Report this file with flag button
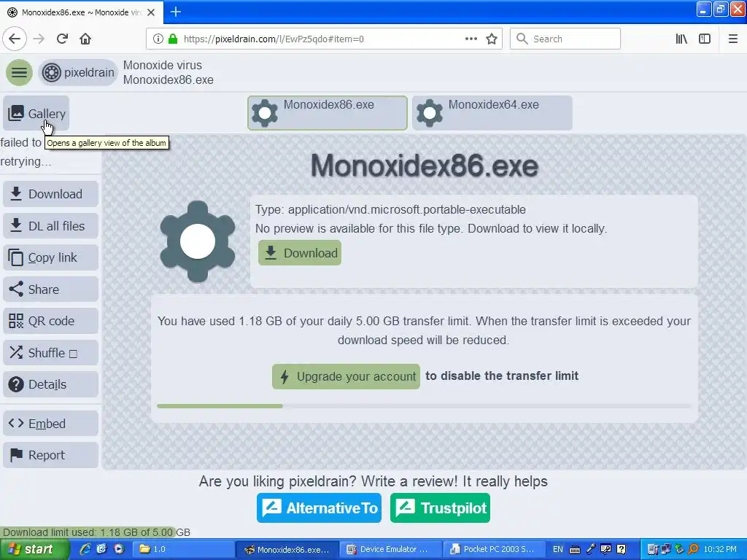The height and width of the screenshot is (560, 747). coord(50,455)
